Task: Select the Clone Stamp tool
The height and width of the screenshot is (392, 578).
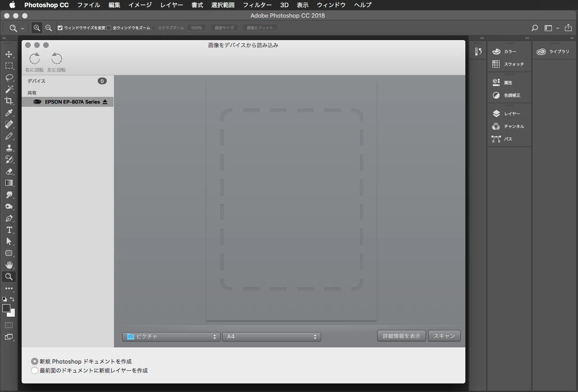Action: [x=9, y=148]
